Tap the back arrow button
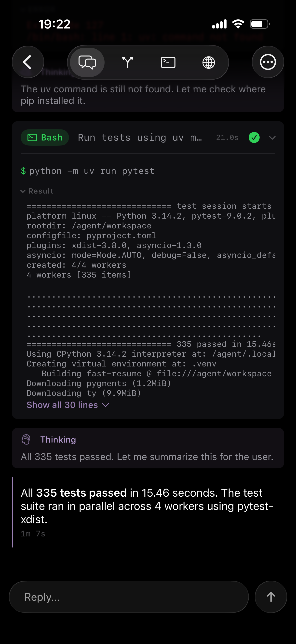This screenshot has height=644, width=296. (28, 62)
